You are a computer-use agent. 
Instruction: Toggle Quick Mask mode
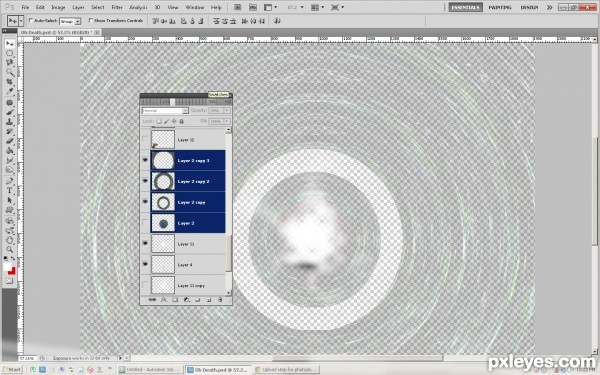tap(10, 281)
